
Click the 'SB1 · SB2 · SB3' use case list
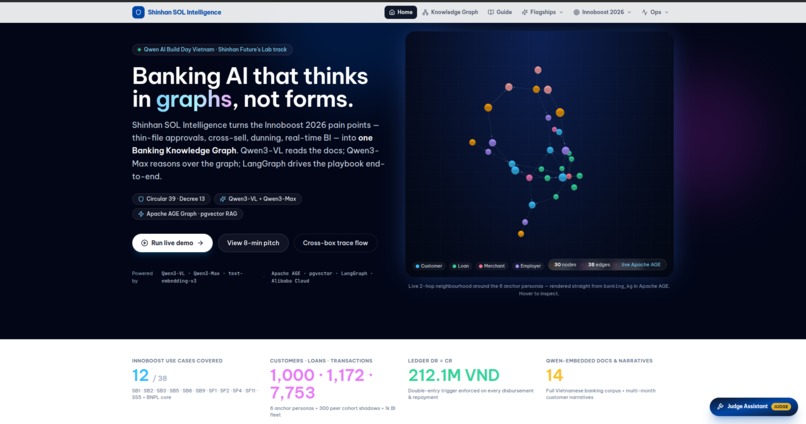tap(194, 394)
